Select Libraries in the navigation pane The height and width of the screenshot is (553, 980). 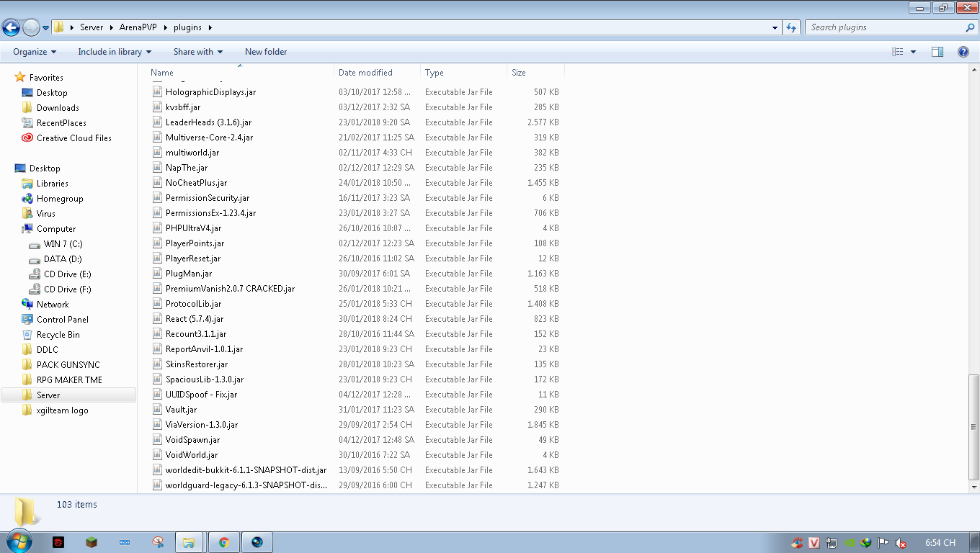[52, 184]
